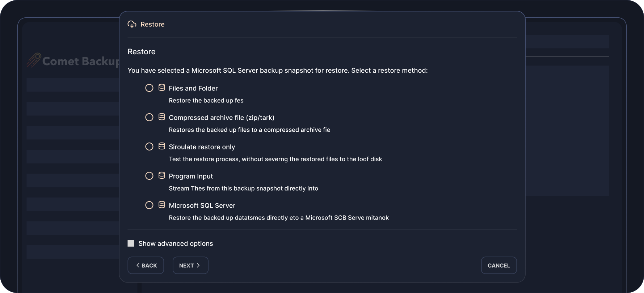Click the Show advanced options label text
The height and width of the screenshot is (293, 644).
176,243
